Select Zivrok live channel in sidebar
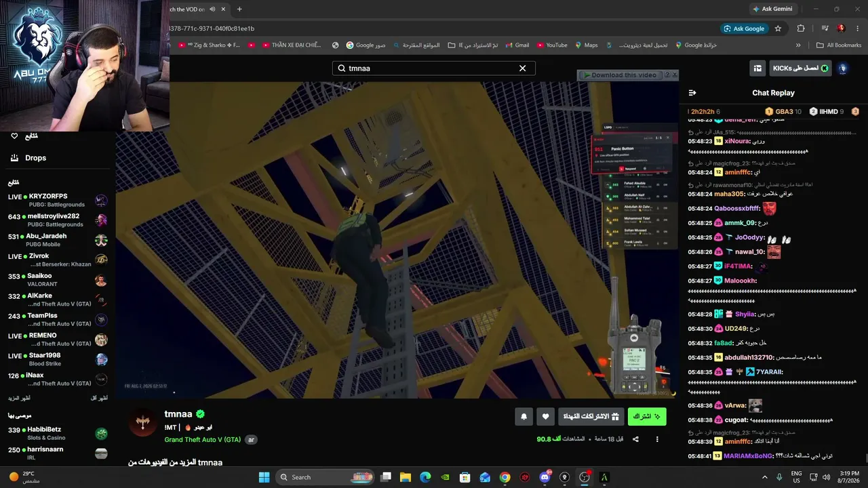This screenshot has width=868, height=488. 58,260
